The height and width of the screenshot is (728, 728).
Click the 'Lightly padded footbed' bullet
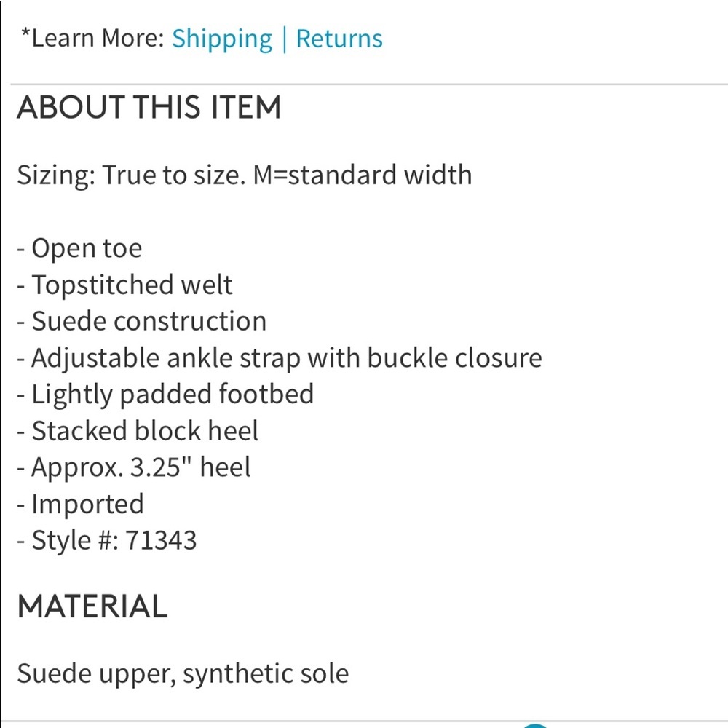165,395
